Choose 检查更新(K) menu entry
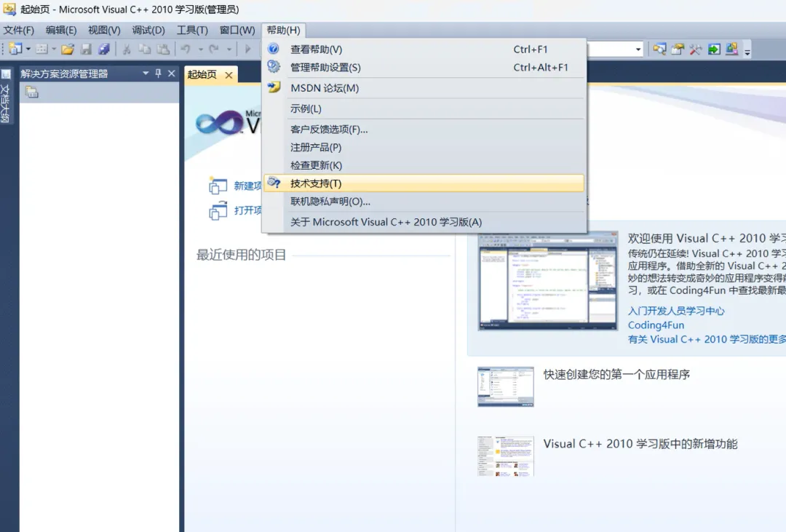786x532 pixels. pos(424,165)
